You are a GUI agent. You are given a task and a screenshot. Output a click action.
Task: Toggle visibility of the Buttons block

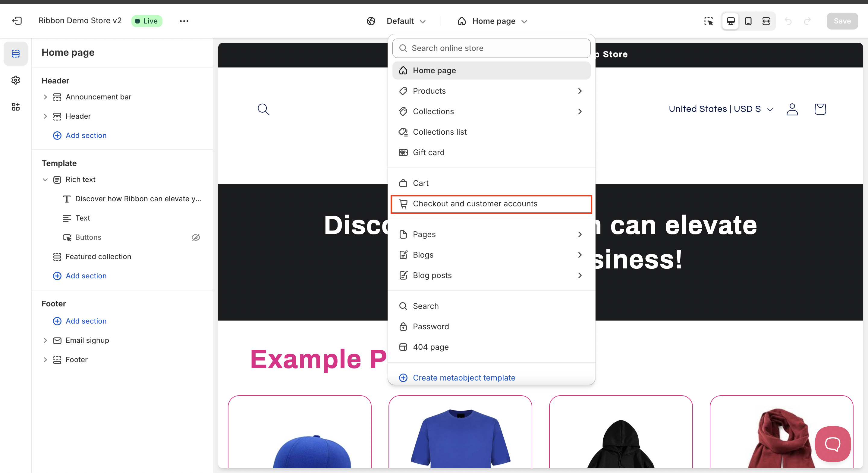pyautogui.click(x=196, y=237)
